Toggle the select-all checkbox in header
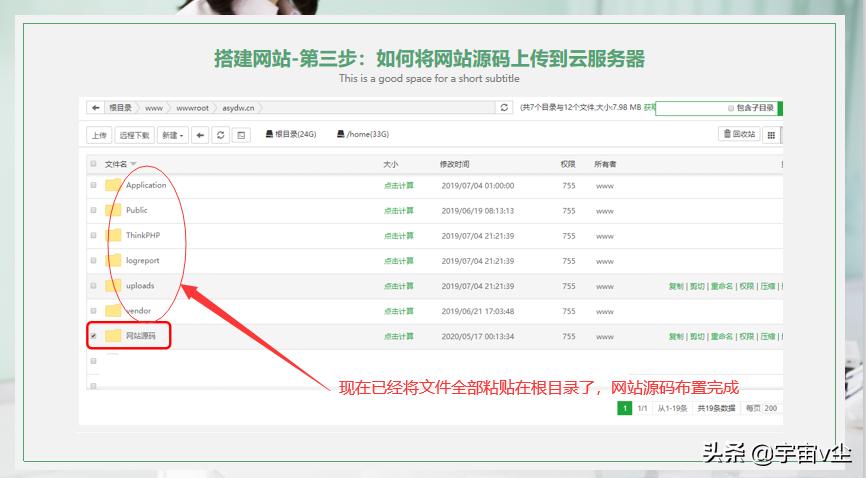Viewport: 866px width, 478px height. 93,164
